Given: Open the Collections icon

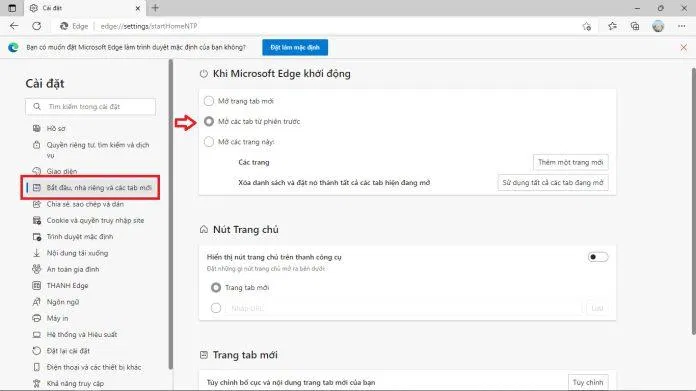Looking at the screenshot, I should coord(635,26).
